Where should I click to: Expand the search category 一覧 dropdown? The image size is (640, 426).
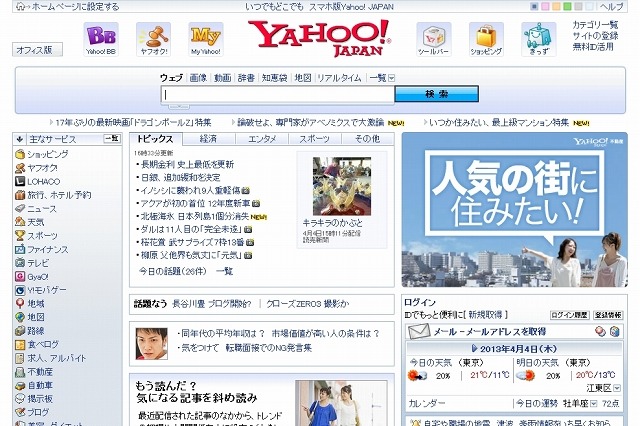(x=391, y=78)
